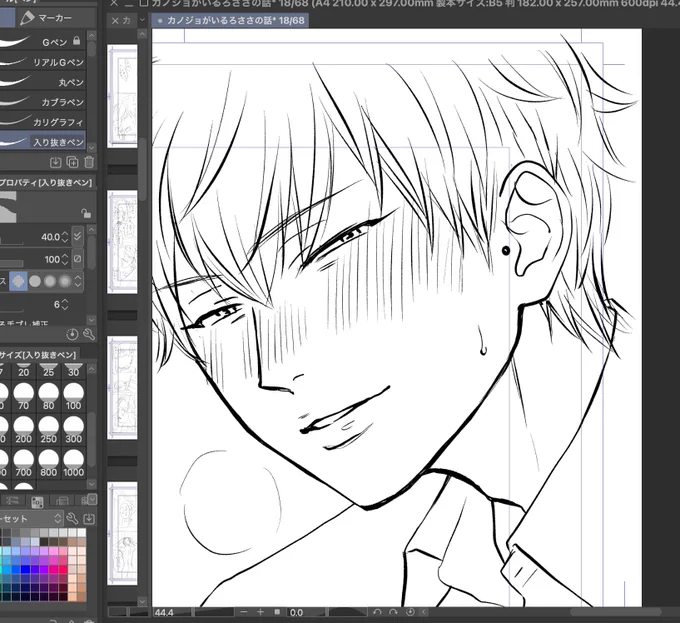Pick brush size preset 250
680x623 pixels.
pyautogui.click(x=49, y=430)
